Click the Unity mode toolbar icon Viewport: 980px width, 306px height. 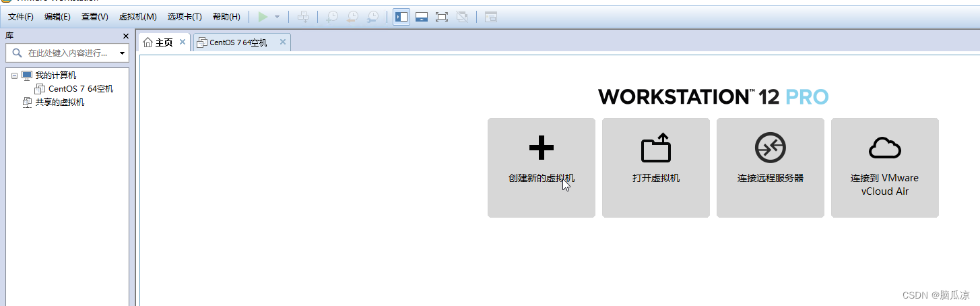(x=462, y=17)
